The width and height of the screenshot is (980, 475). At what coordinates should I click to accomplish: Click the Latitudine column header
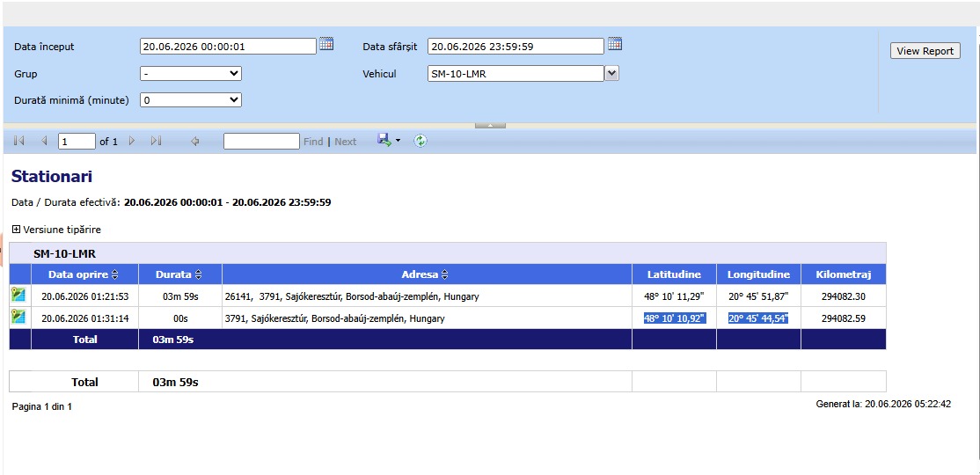coord(674,274)
